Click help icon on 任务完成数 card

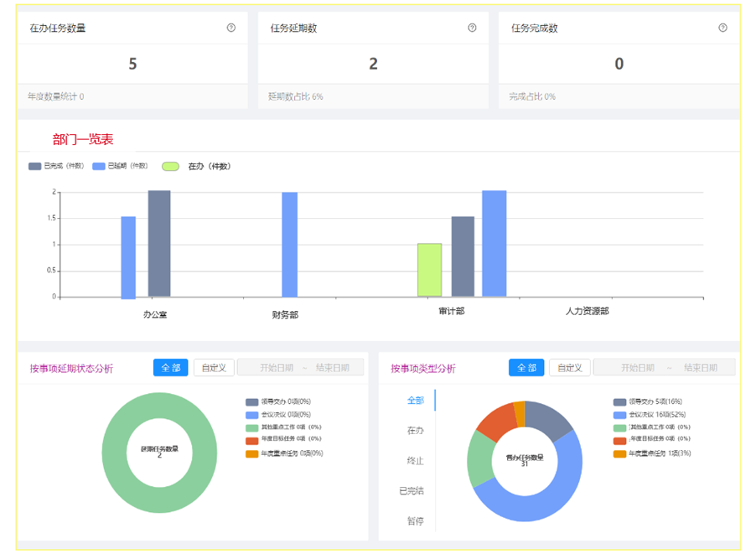tap(722, 28)
